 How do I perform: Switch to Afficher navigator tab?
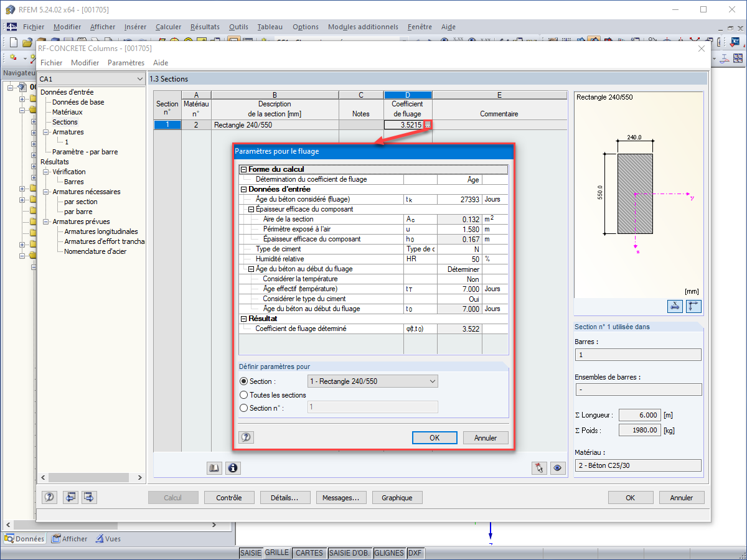(69, 539)
